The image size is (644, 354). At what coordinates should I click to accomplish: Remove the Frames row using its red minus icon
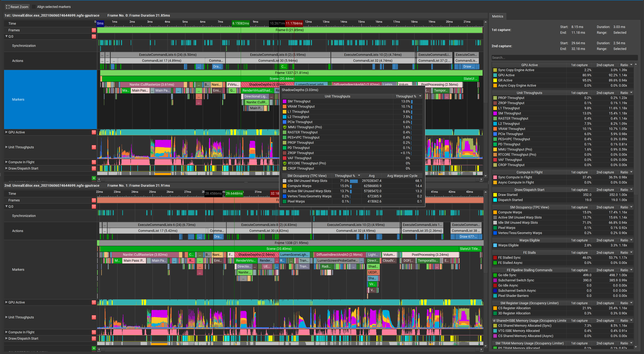[94, 30]
